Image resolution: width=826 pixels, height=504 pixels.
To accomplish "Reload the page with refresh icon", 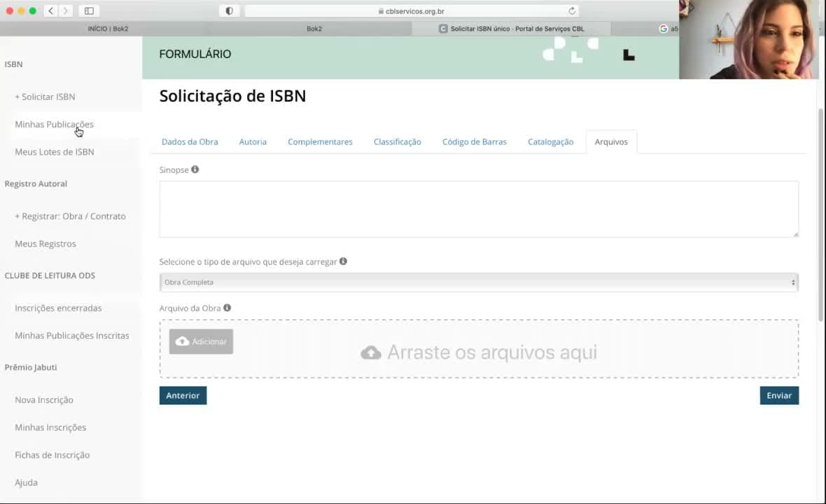I will click(572, 11).
